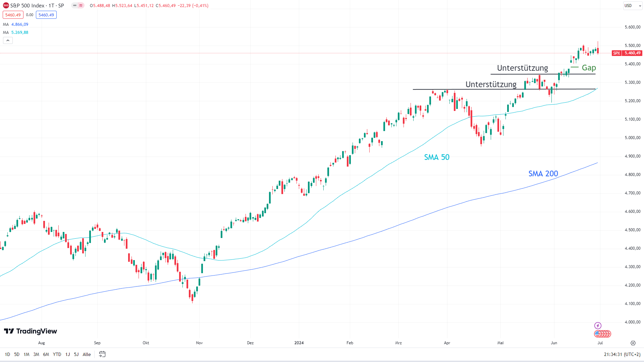Screen dimensions: 644x362
Task: Select the 6M time range
Action: pos(46,354)
